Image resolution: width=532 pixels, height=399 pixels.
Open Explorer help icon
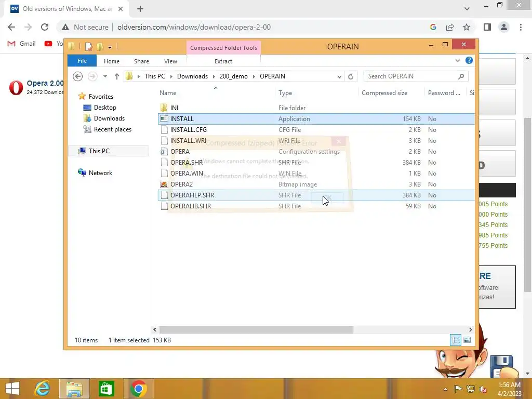point(469,60)
